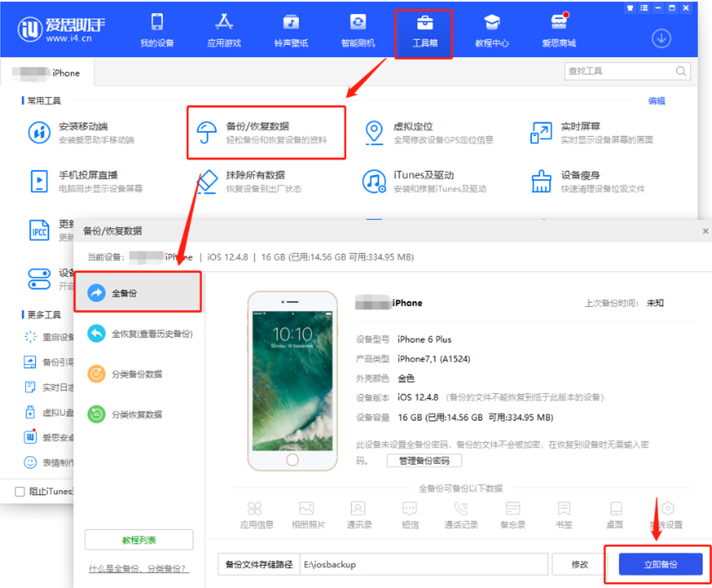Image resolution: width=712 pixels, height=588 pixels.
Task: Switch to 应用游戏 section
Action: coord(224,30)
